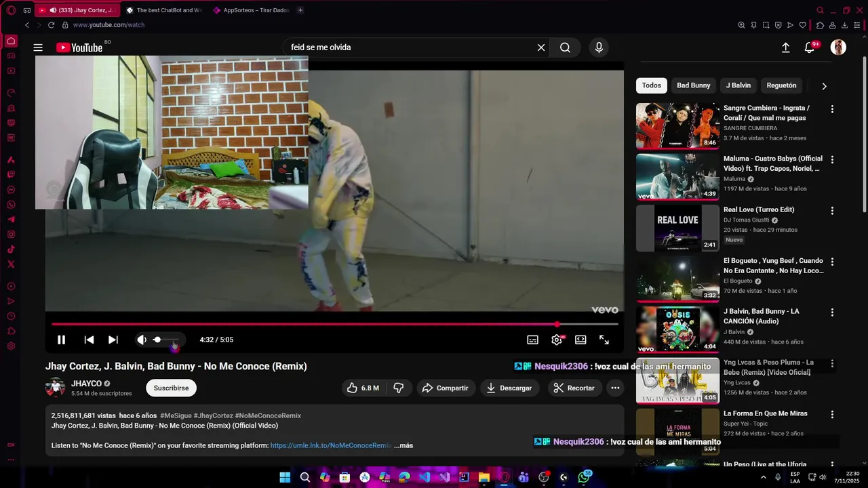The height and width of the screenshot is (488, 868).
Task: Mute the video with the speaker icon
Action: (141, 340)
